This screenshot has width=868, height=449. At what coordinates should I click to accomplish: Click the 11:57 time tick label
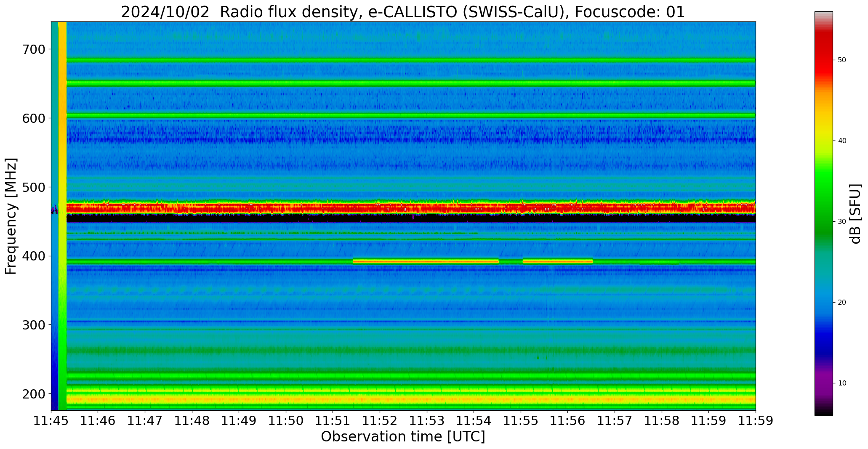pyautogui.click(x=615, y=421)
